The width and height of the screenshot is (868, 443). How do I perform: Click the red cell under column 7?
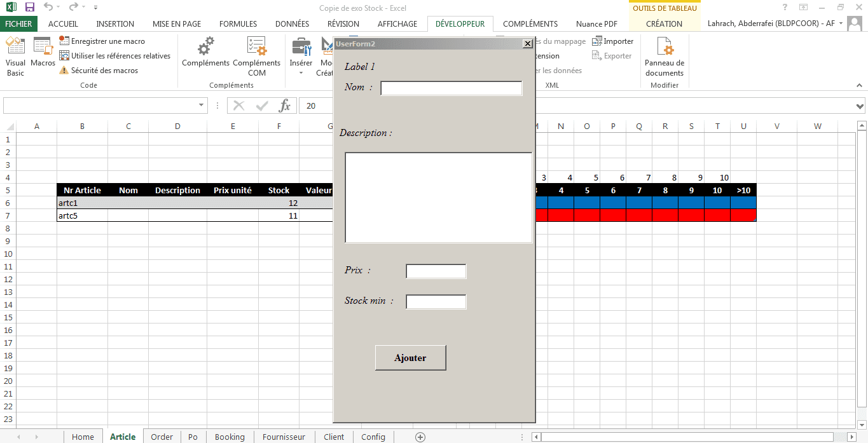click(x=639, y=215)
